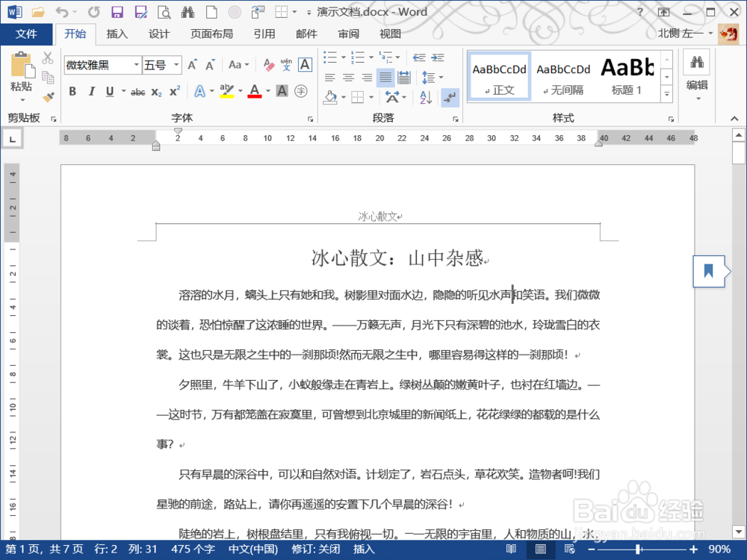Click the Open folder icon in title bar
The height and width of the screenshot is (560, 747).
coord(38,13)
